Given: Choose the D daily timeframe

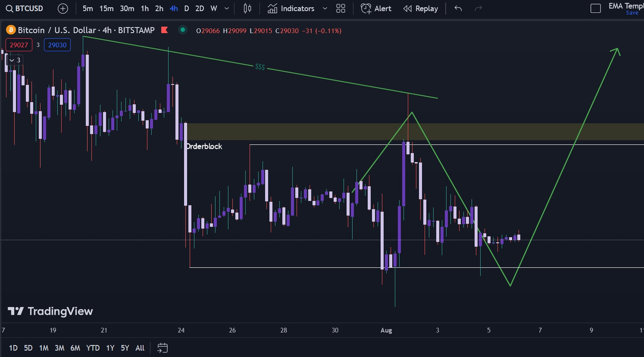Looking at the screenshot, I should (187, 9).
